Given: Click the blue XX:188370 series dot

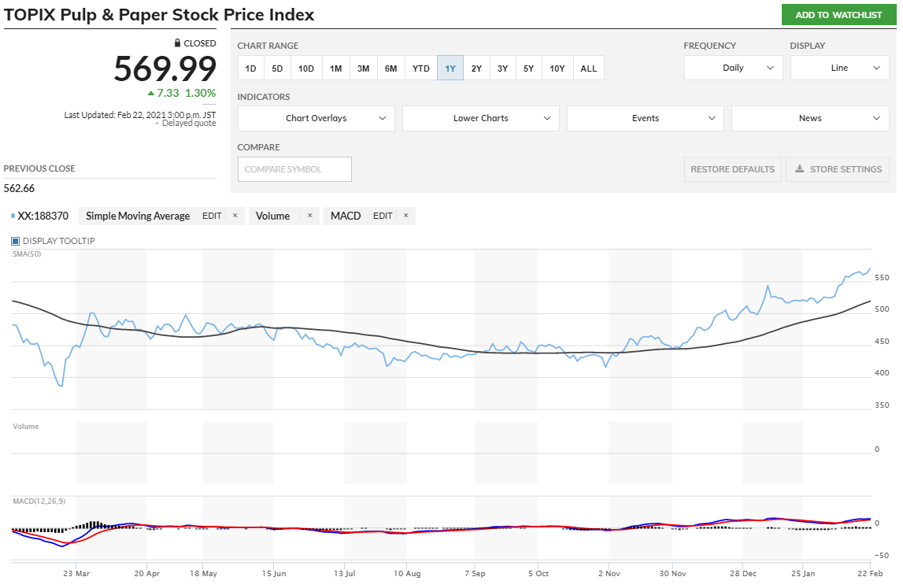Looking at the screenshot, I should (13, 216).
